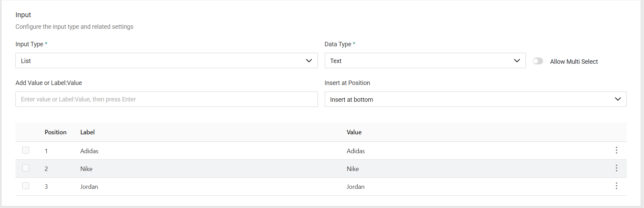Check the checkbox for the Adidas row
The image size is (644, 208).
26,150
